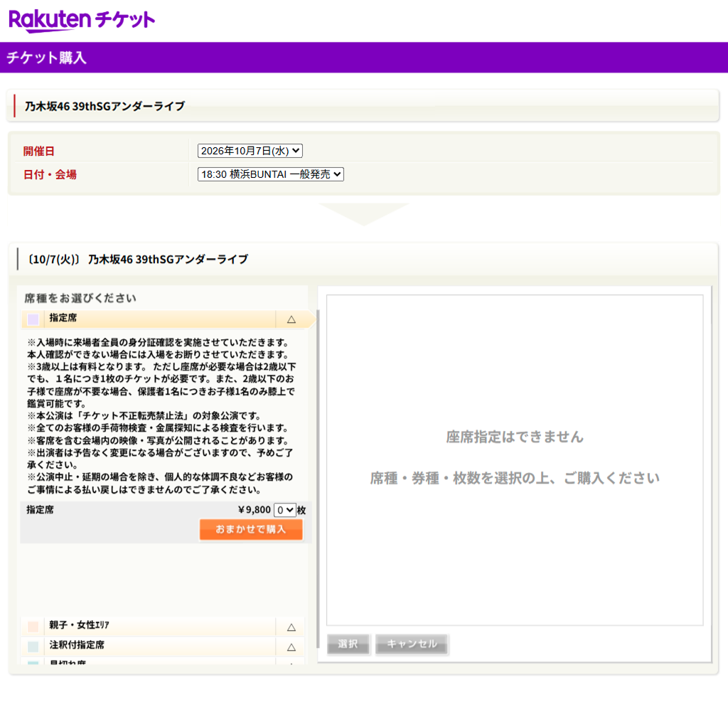Click the pink 親子・女性エリア color swatch

(33, 627)
